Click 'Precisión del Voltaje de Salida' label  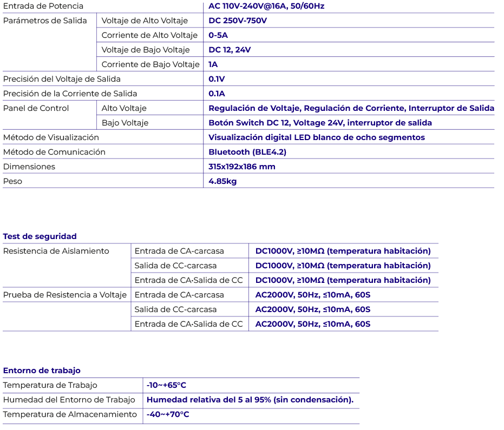pyautogui.click(x=62, y=79)
